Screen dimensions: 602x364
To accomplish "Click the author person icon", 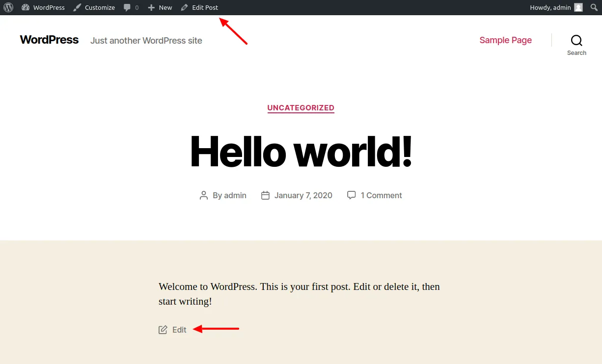I will [204, 195].
